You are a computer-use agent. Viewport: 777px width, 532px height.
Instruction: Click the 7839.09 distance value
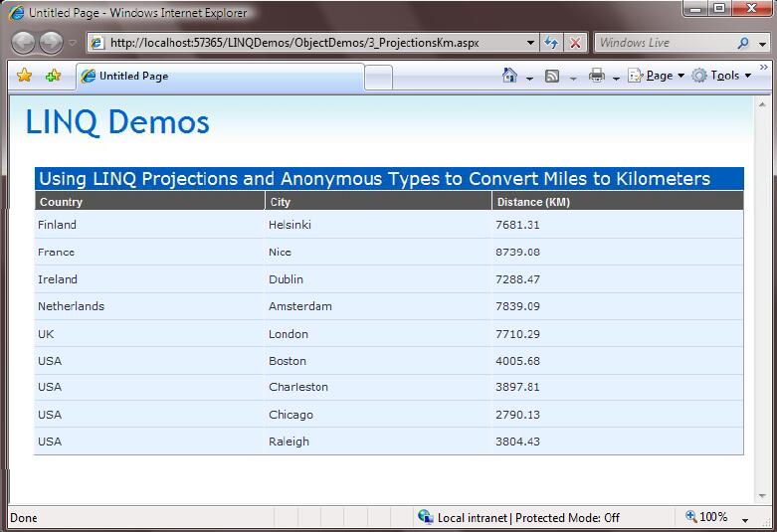(517, 306)
